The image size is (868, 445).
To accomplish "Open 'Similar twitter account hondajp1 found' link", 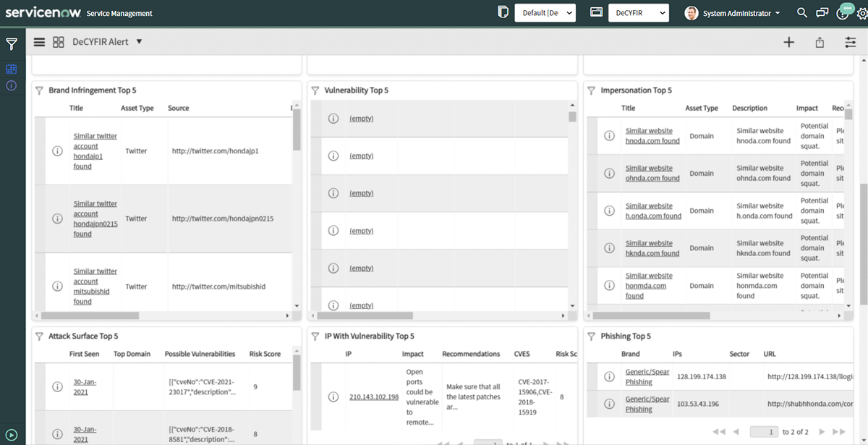I will tap(95, 151).
